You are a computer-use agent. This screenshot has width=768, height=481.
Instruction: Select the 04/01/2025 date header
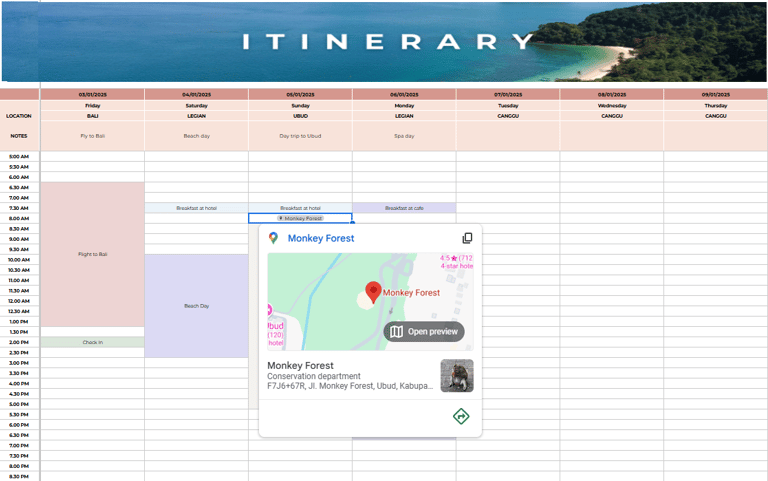pos(196,94)
